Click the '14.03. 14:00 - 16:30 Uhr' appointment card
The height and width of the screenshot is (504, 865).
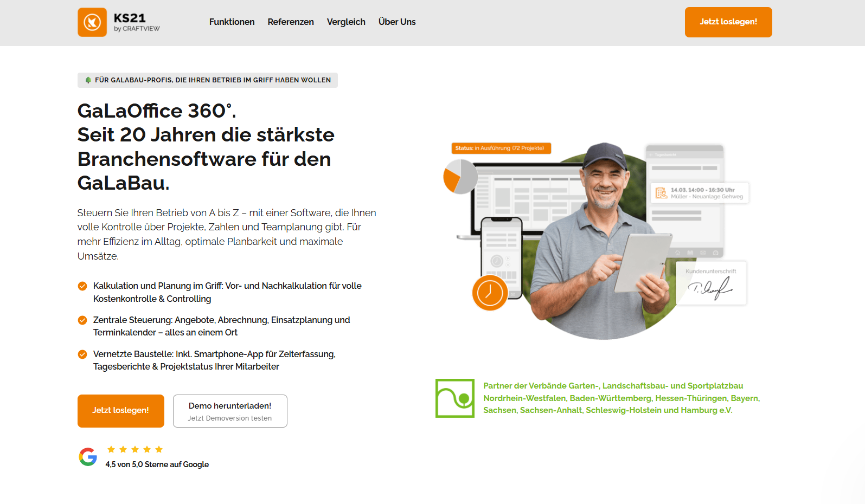pos(700,193)
